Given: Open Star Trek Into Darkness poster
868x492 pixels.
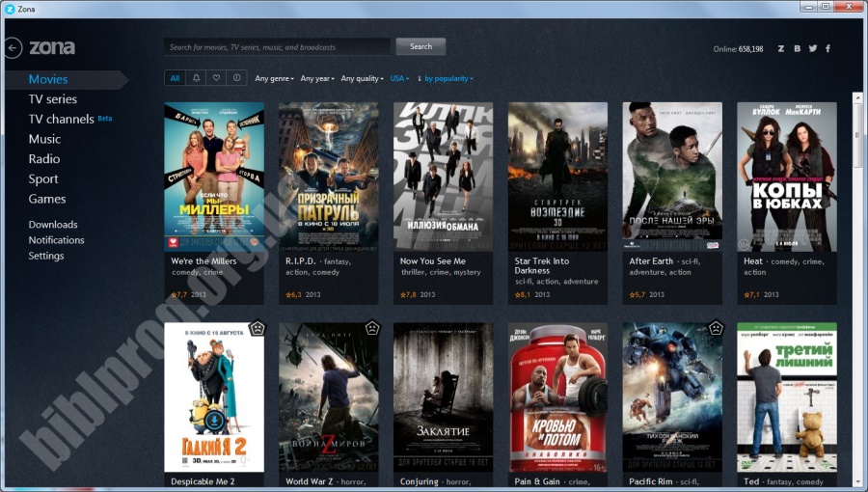Looking at the screenshot, I should 557,177.
